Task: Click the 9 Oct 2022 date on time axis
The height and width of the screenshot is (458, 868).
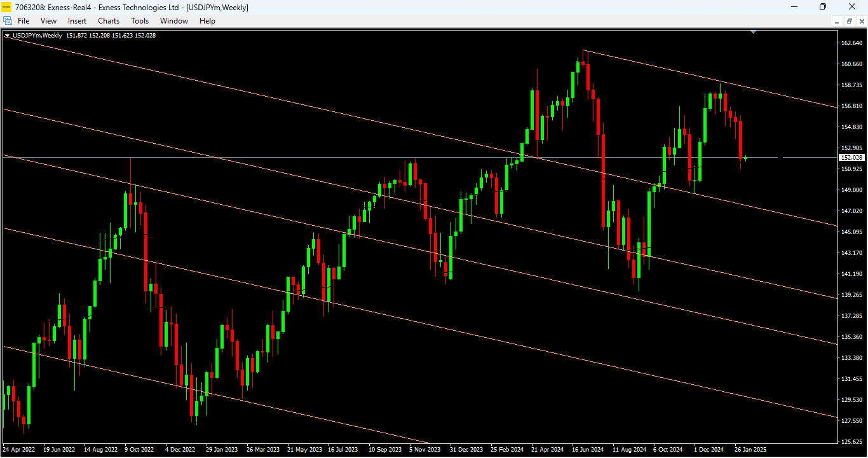Action: coord(139,450)
